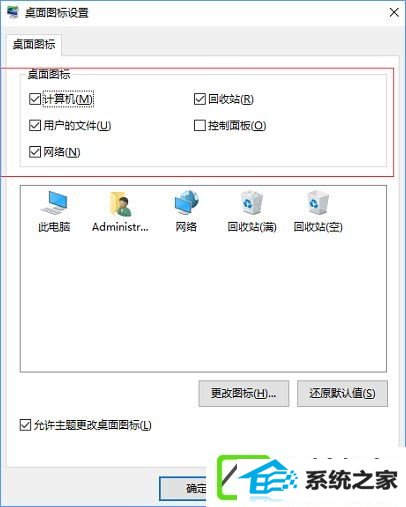Disable 允许主题更改桌面图标(L) checkbox
This screenshot has height=507, width=406.
[x=25, y=425]
